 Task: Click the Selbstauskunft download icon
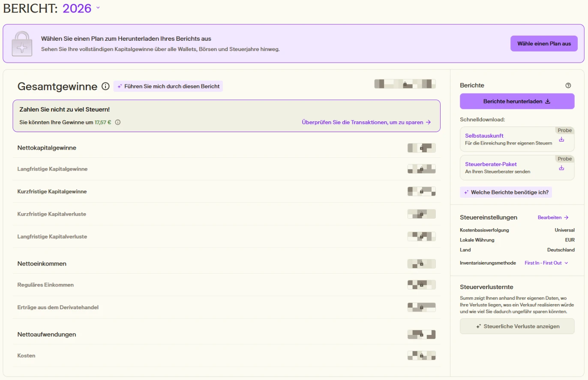point(561,139)
